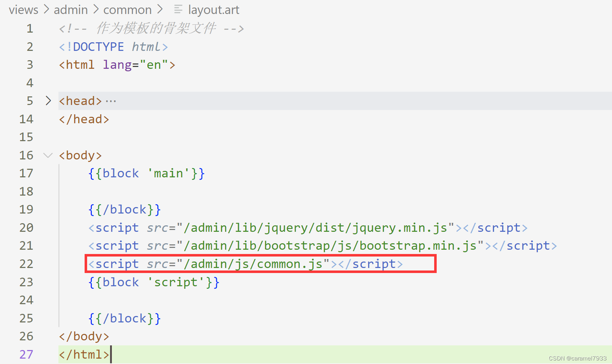The width and height of the screenshot is (612, 364).
Task: Click the 'views' breadcrumb segment
Action: click(23, 10)
